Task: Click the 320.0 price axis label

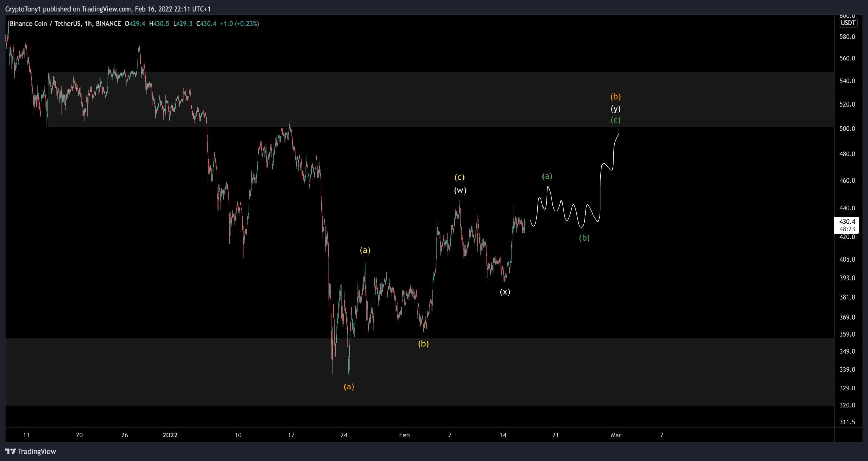Action: (847, 405)
